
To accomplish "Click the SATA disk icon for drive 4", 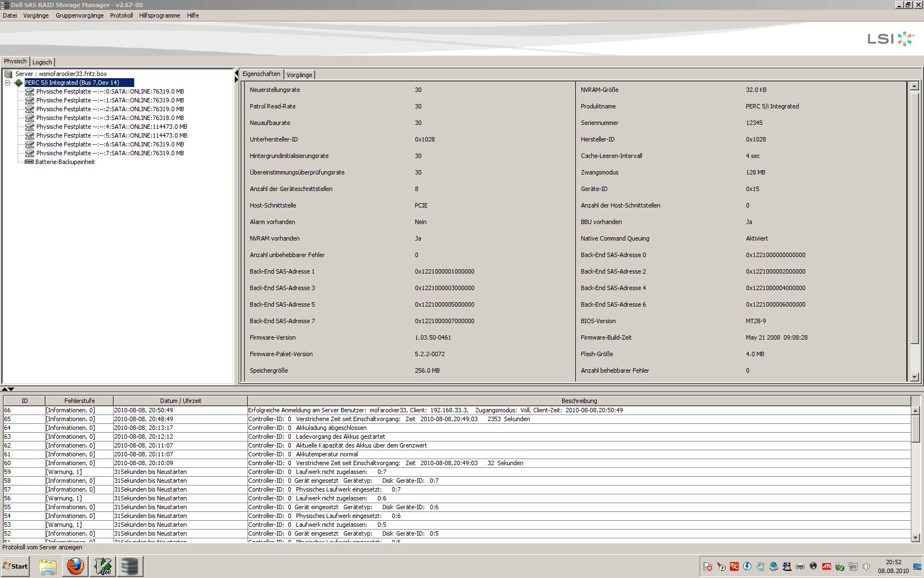I will (30, 127).
